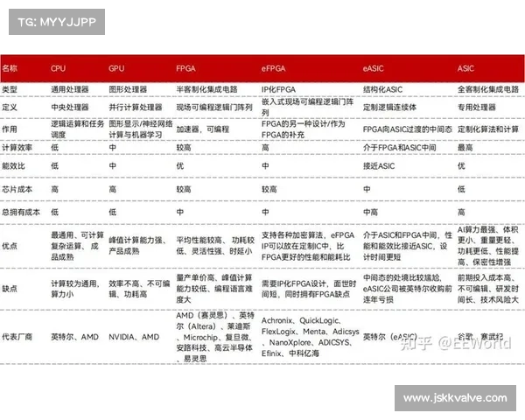Image resolution: width=525 pixels, height=420 pixels.
Task: Select the 代表厂商 row label
Action: pyautogui.click(x=17, y=335)
